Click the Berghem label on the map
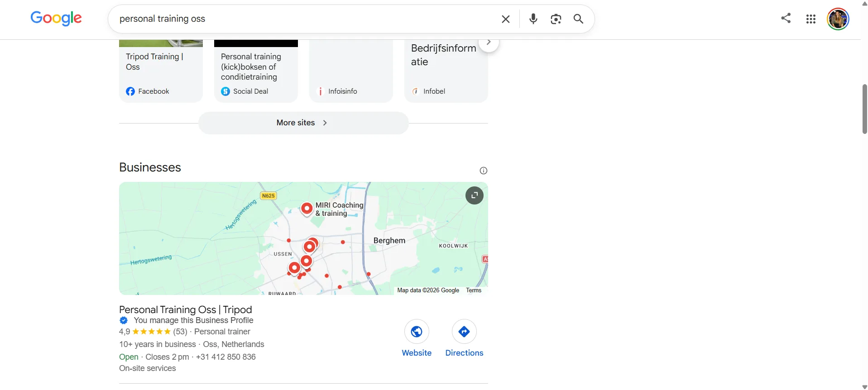868x390 pixels. 389,241
